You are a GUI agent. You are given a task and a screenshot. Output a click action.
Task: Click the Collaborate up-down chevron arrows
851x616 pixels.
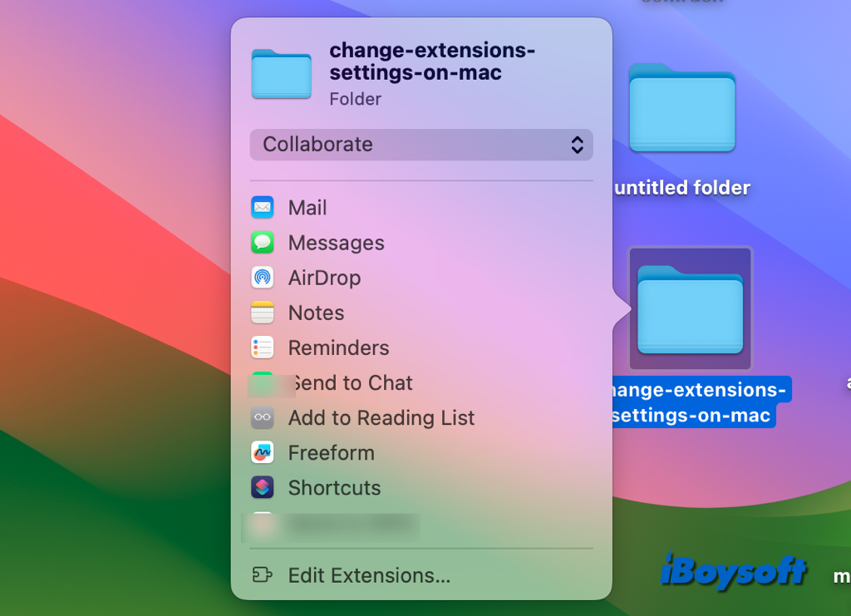577,145
